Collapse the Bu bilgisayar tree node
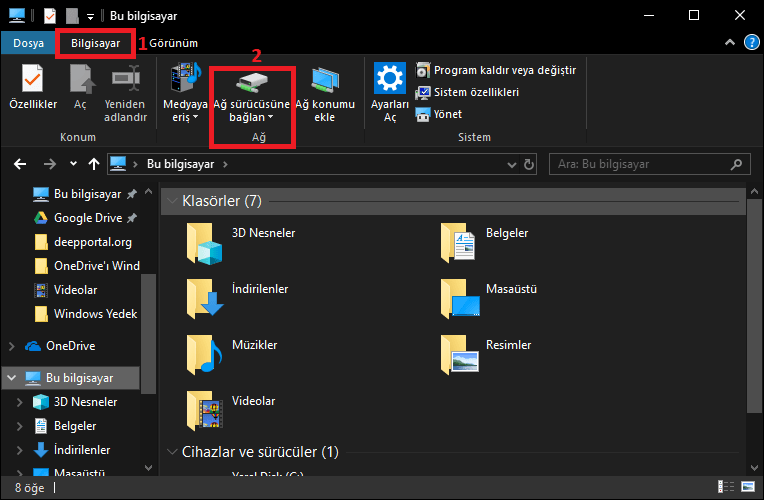The image size is (764, 500). 12,378
